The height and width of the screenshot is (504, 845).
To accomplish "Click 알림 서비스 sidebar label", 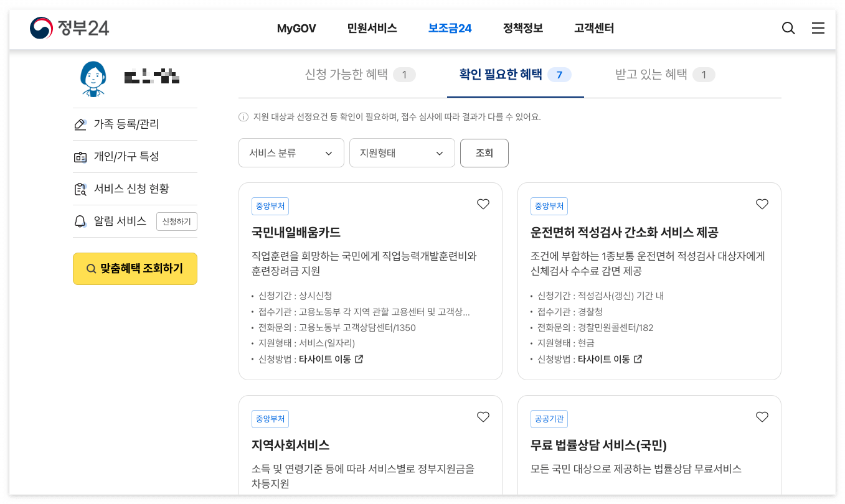I will [120, 221].
